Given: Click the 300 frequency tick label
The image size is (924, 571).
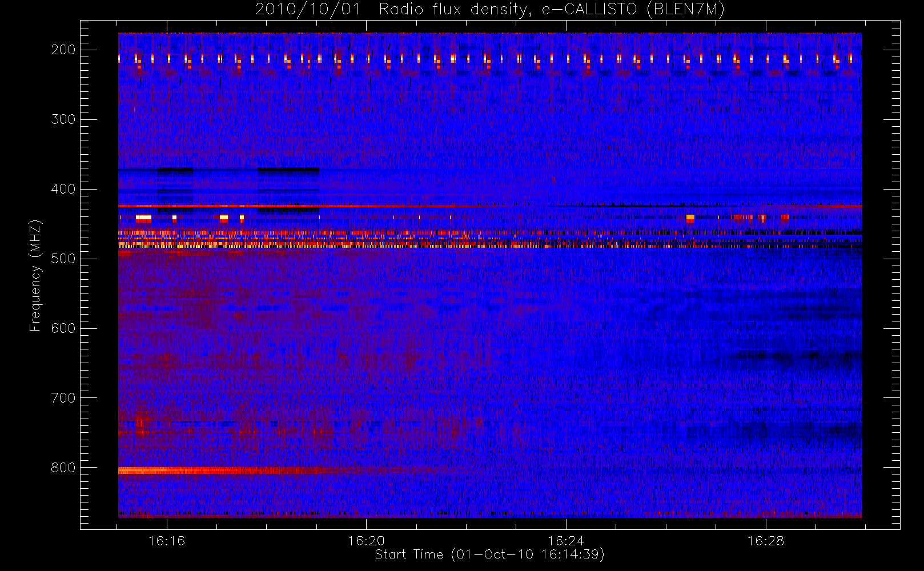Looking at the screenshot, I should coord(63,119).
